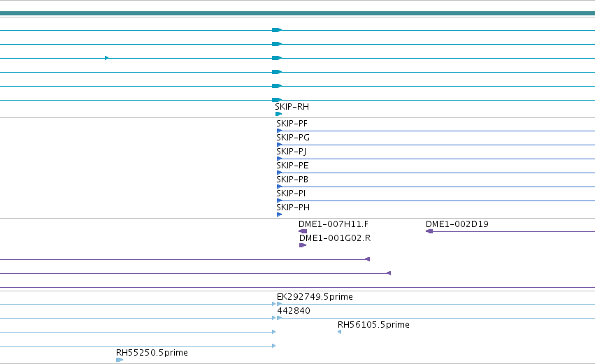Click the DME1-001G02.R label
Image resolution: width=595 pixels, height=364 pixels.
coord(335,238)
